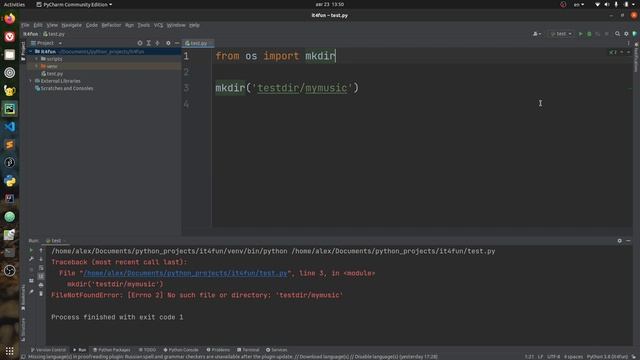Show applications grid at dock bottom

[x=10, y=351]
